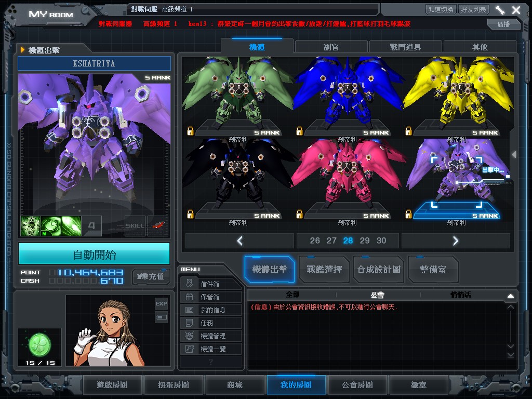Viewport: 532px width, 399px height.
Task: Collapse chat panel with up triangle
Action: (510, 296)
